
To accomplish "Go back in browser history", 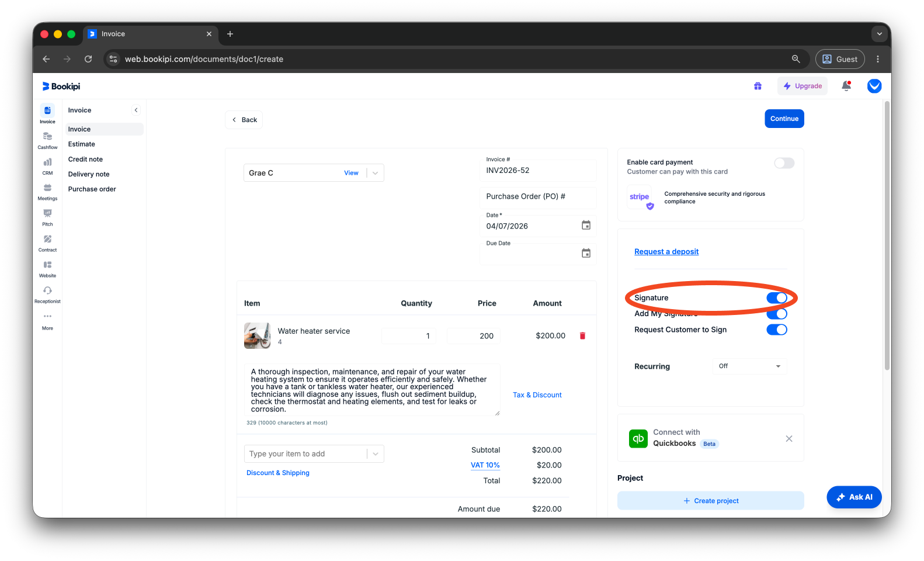I will pos(46,59).
